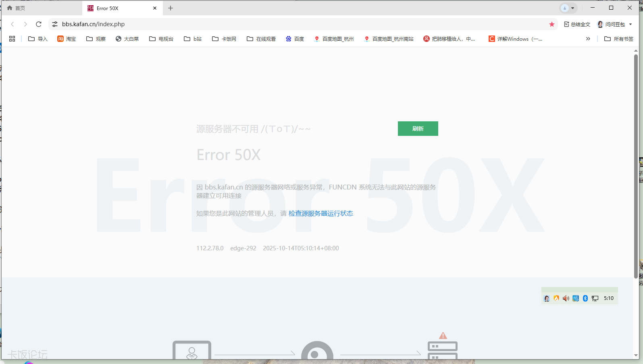Open the b站 bookmarks folder
Image resolution: width=643 pixels, height=364 pixels.
point(193,39)
